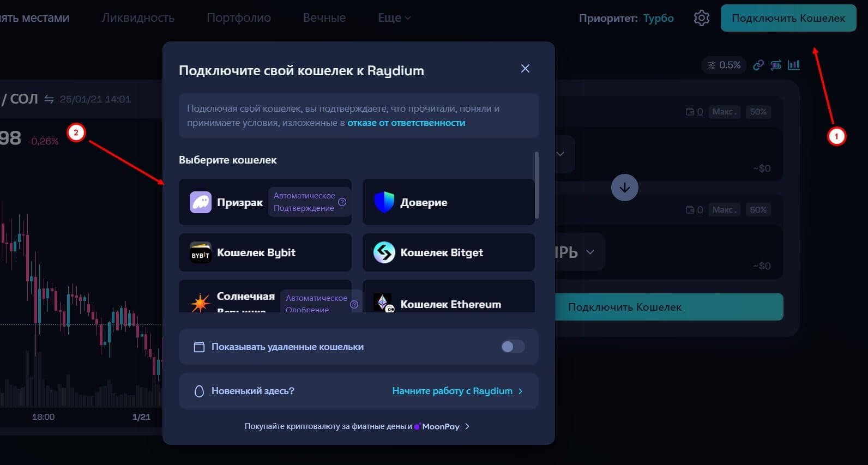
Task: Open the Ликвидность tab
Action: click(x=138, y=18)
